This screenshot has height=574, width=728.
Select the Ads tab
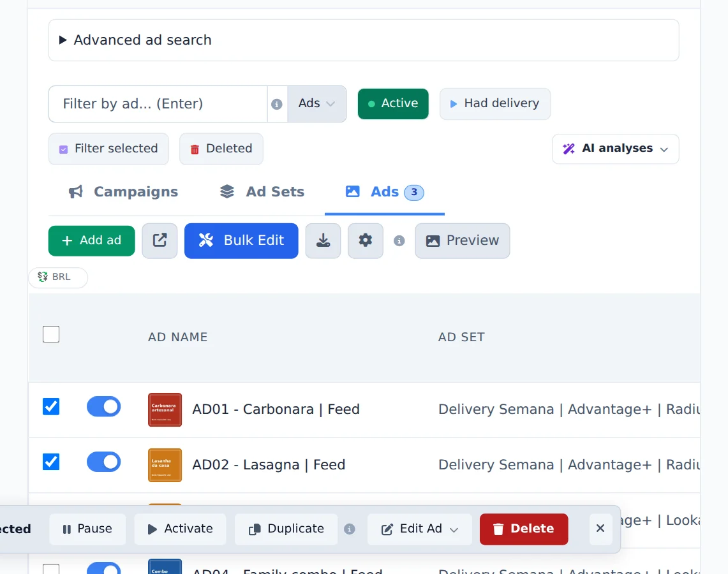[385, 192]
